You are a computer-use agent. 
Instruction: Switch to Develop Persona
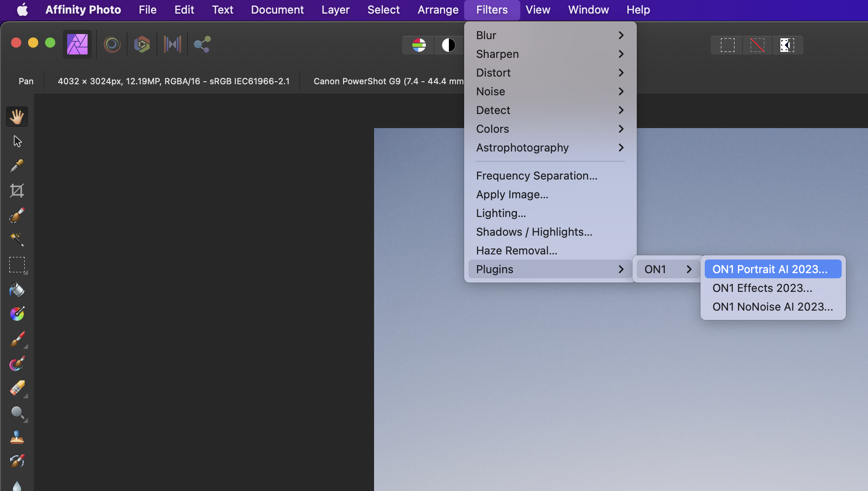click(142, 44)
